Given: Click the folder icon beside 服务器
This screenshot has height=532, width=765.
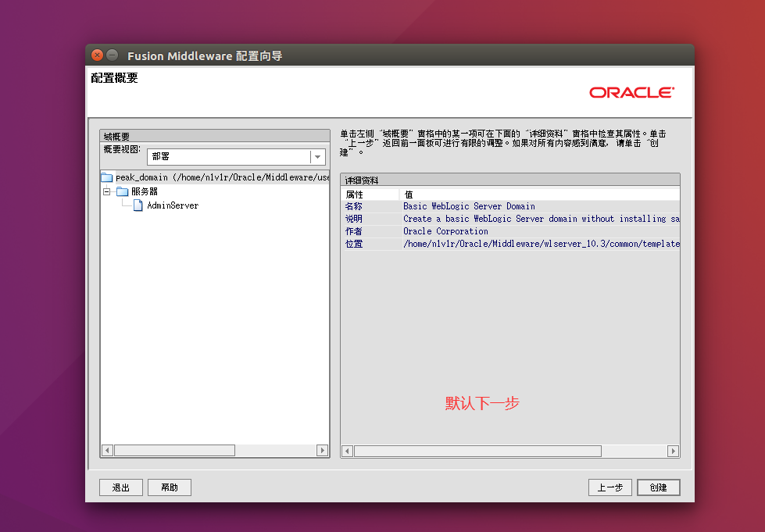Looking at the screenshot, I should pos(121,191).
